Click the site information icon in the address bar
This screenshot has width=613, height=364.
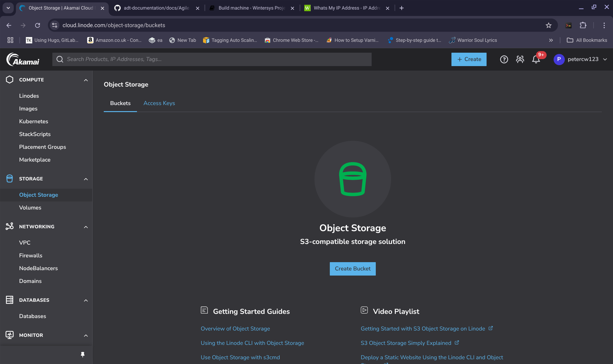point(55,25)
